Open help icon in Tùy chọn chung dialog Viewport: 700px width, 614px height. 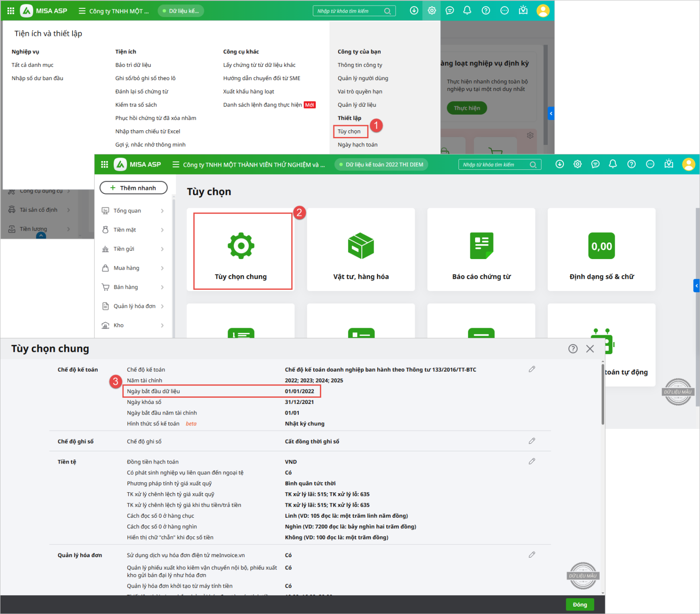click(573, 349)
